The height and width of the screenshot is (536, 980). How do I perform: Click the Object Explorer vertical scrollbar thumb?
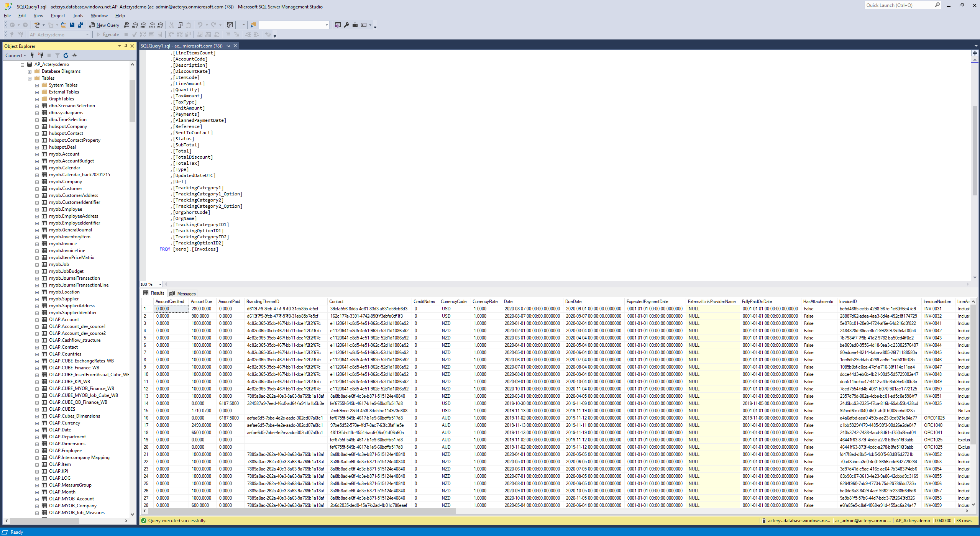(133, 101)
